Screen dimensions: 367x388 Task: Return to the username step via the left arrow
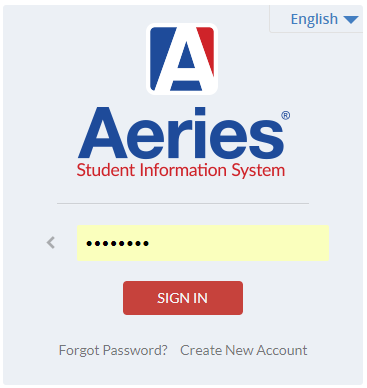51,243
